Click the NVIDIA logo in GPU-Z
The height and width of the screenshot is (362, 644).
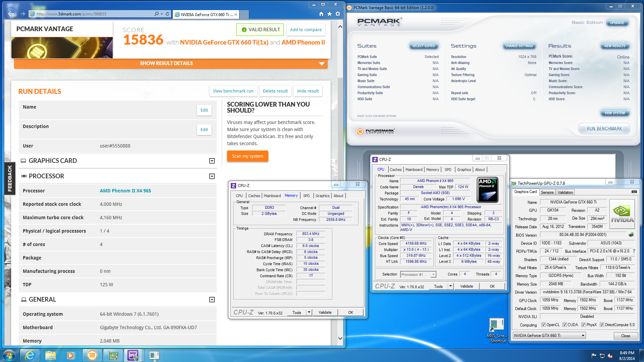point(622,215)
